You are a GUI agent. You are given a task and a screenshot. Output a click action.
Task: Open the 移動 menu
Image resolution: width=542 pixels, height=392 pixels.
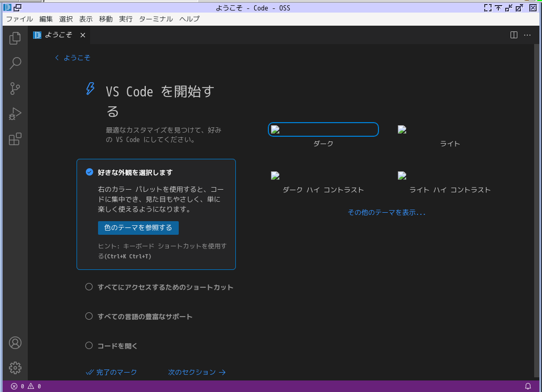[106, 19]
